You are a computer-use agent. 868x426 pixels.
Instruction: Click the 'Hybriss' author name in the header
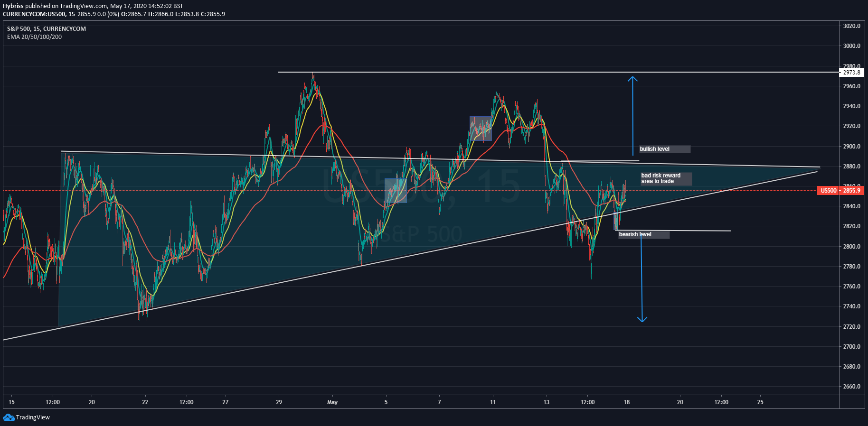13,6
